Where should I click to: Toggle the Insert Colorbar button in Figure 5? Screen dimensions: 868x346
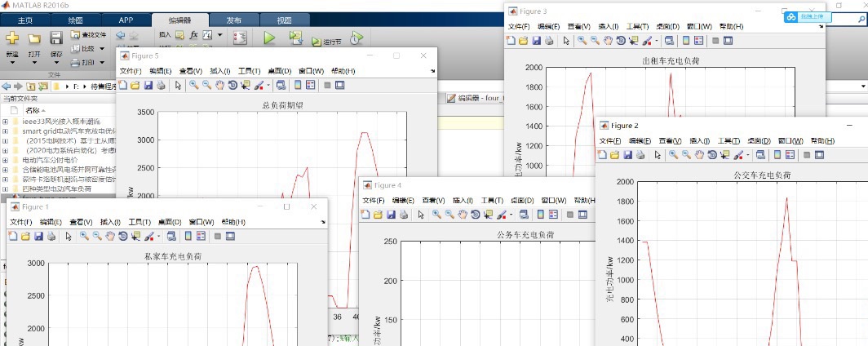click(298, 85)
